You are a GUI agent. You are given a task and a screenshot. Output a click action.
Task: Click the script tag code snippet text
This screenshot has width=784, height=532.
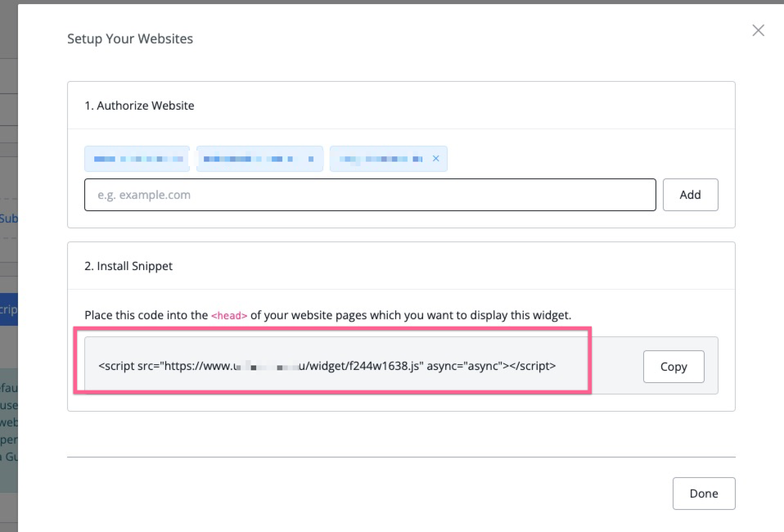pyautogui.click(x=327, y=366)
